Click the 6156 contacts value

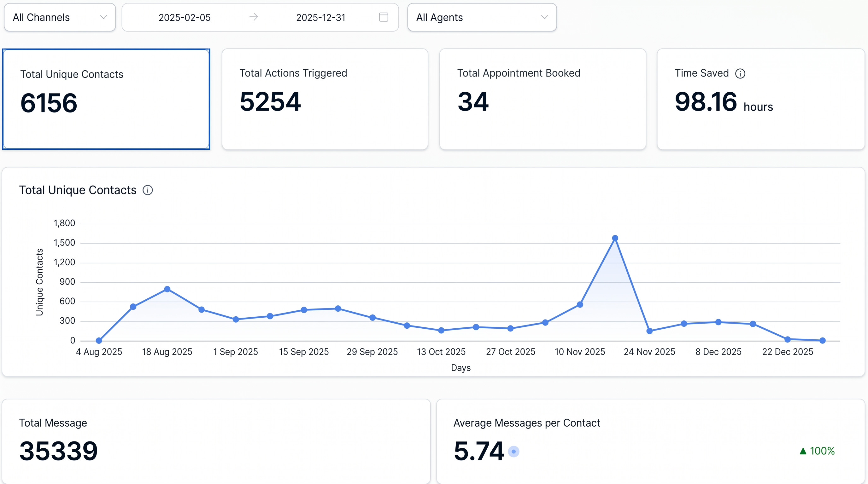[49, 103]
